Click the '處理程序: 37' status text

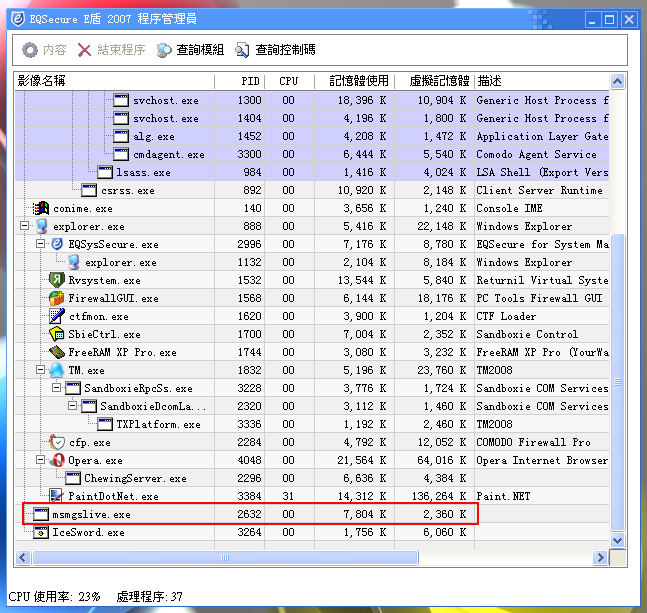149,596
